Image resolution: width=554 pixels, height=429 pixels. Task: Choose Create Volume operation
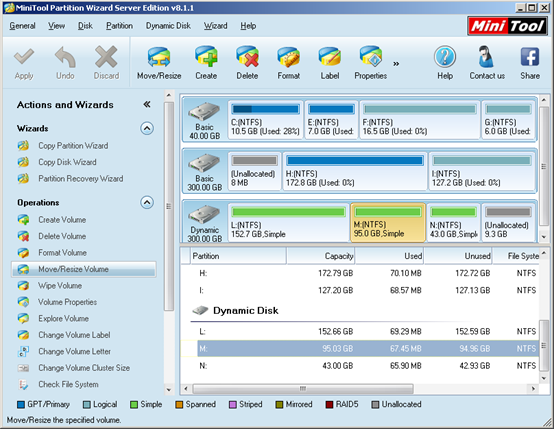coord(62,220)
